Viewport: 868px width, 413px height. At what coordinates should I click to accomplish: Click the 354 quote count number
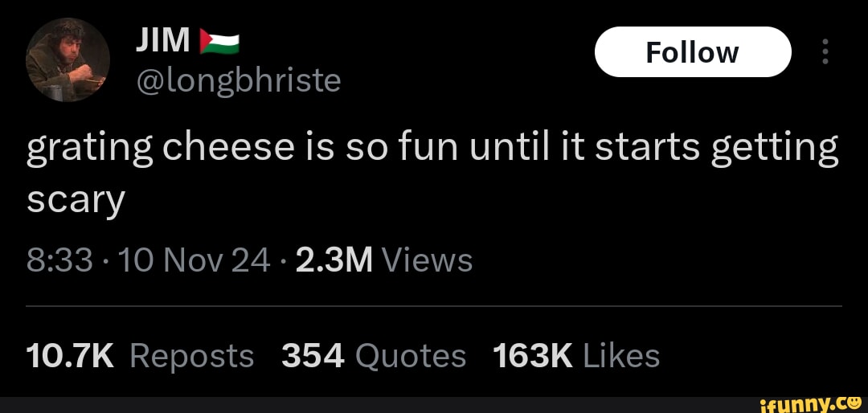click(313, 355)
